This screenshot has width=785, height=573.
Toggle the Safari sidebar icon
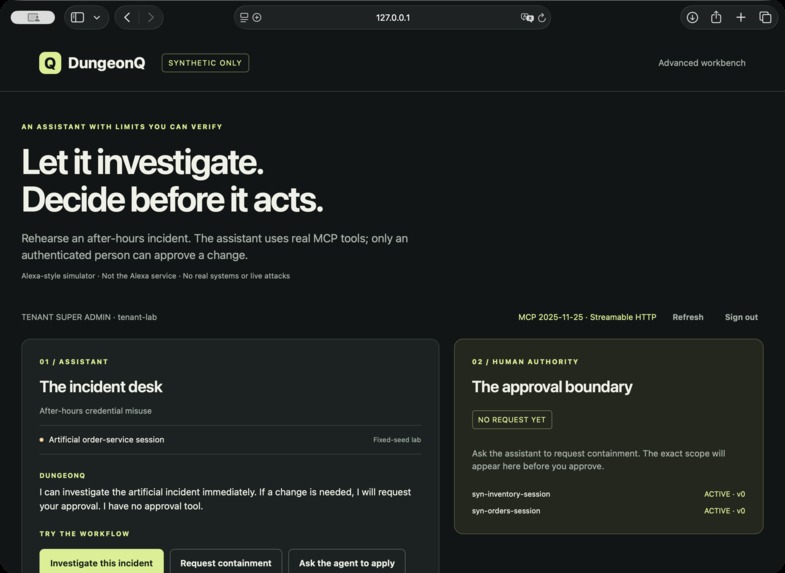78,18
